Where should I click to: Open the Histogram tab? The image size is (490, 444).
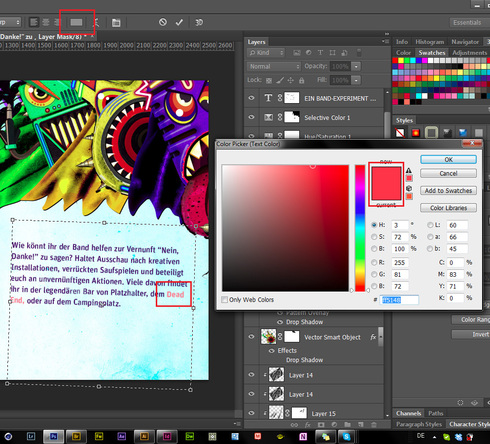click(430, 42)
